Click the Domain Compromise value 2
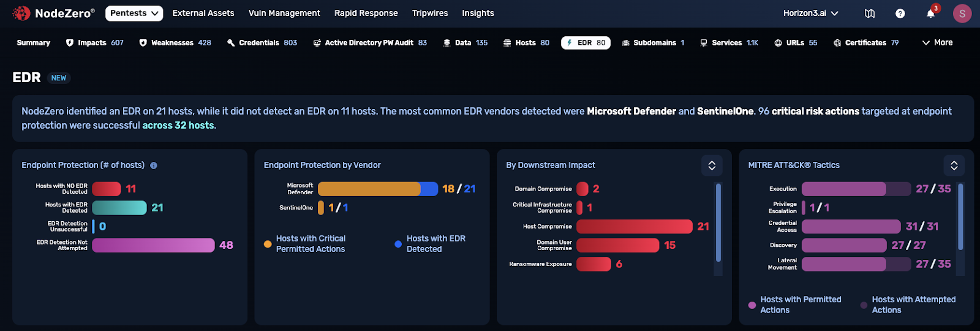Screen dimensions: 980x331 tap(596, 189)
